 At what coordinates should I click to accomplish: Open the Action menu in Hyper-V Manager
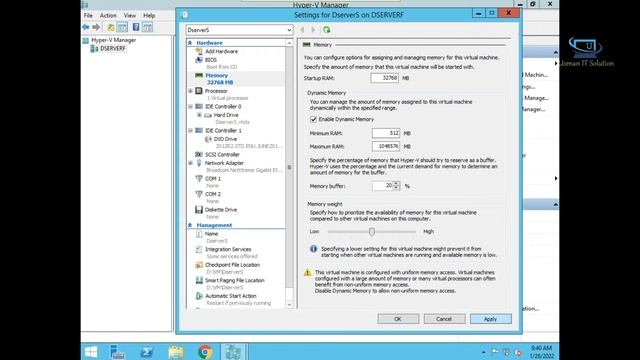[108, 16]
